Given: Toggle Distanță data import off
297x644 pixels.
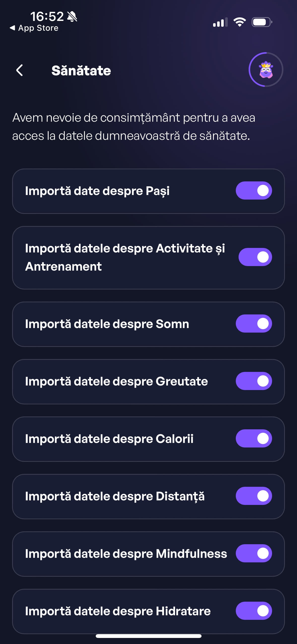Looking at the screenshot, I should (254, 496).
